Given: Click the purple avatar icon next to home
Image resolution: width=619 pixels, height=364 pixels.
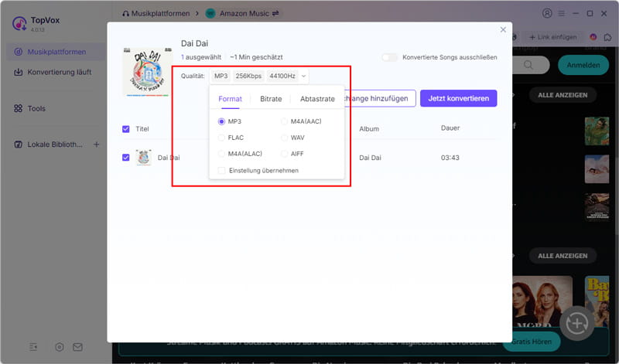Looking at the screenshot, I should coord(593,37).
